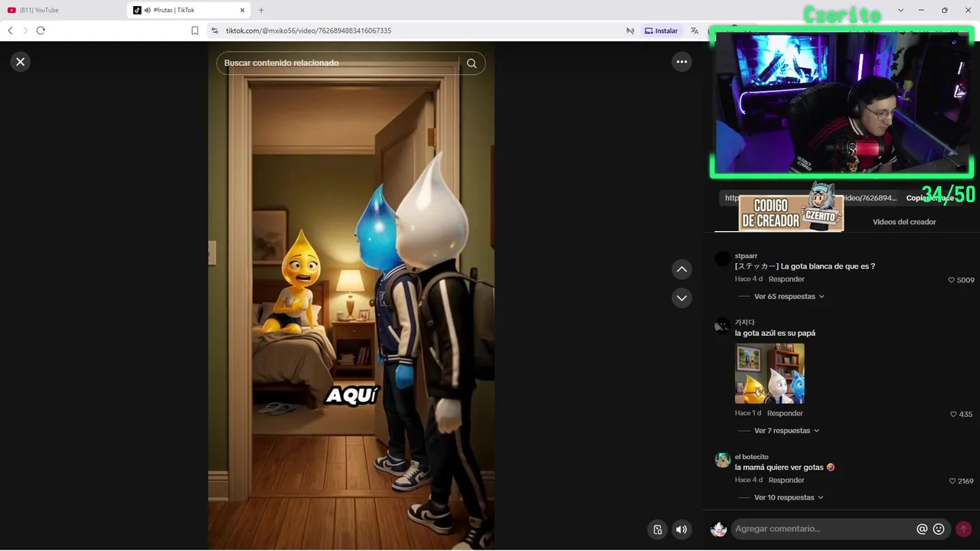This screenshot has height=551, width=980.
Task: Expand 'Ver 65 respuestas' replies
Action: click(789, 296)
